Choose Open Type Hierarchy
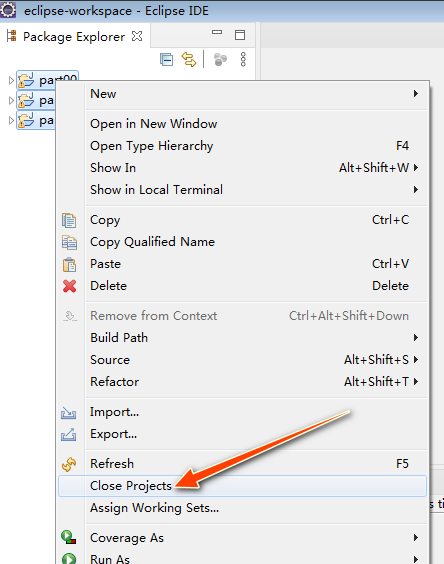This screenshot has width=444, height=564. click(243, 146)
